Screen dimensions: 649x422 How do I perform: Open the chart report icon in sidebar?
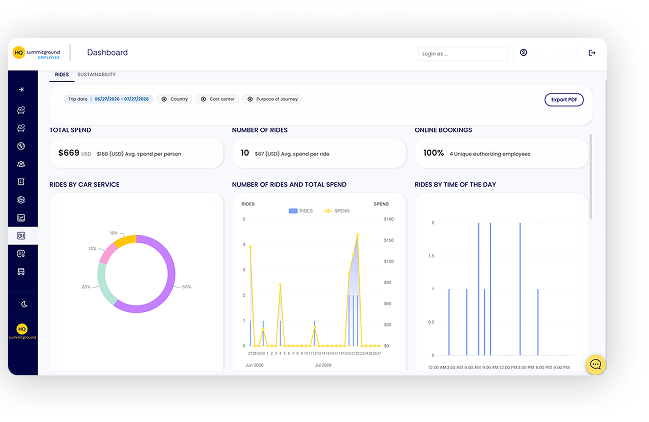(x=21, y=218)
